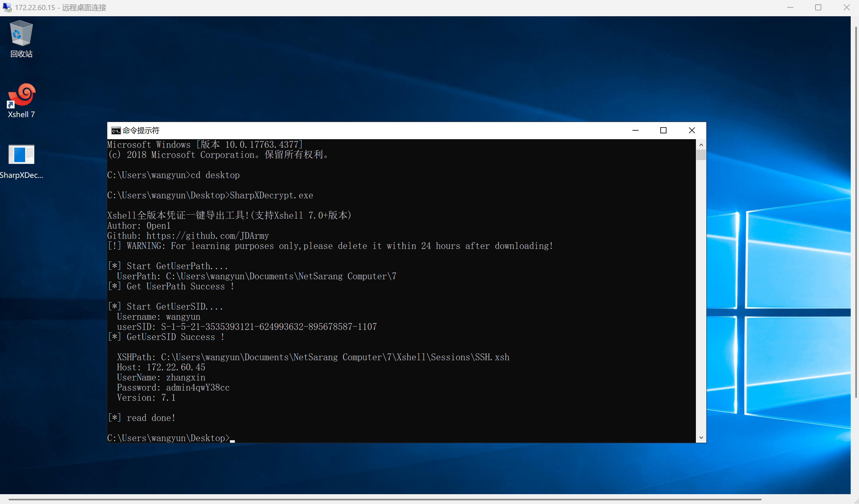Close the Command Prompt window
This screenshot has height=504, width=859.
pyautogui.click(x=692, y=131)
